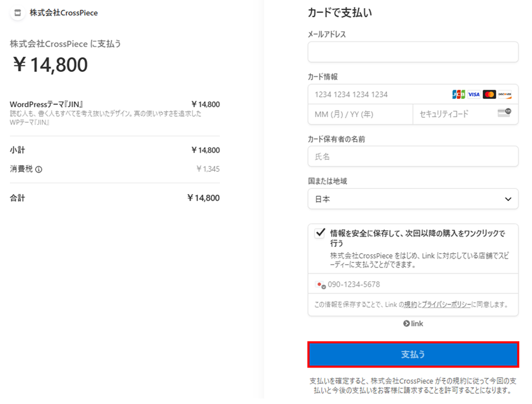Image resolution: width=532 pixels, height=404 pixels.
Task: Click the Link logo below the form
Action: 413,323
